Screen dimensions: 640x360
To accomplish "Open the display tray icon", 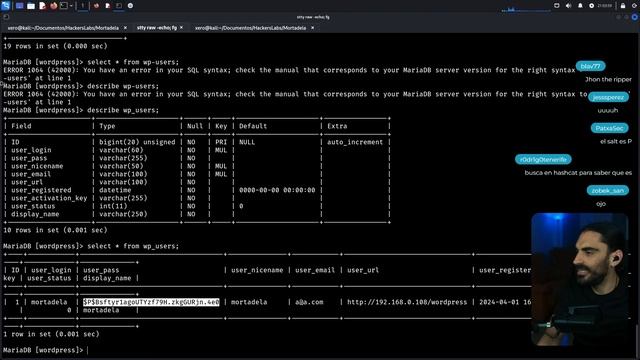I will [557, 6].
